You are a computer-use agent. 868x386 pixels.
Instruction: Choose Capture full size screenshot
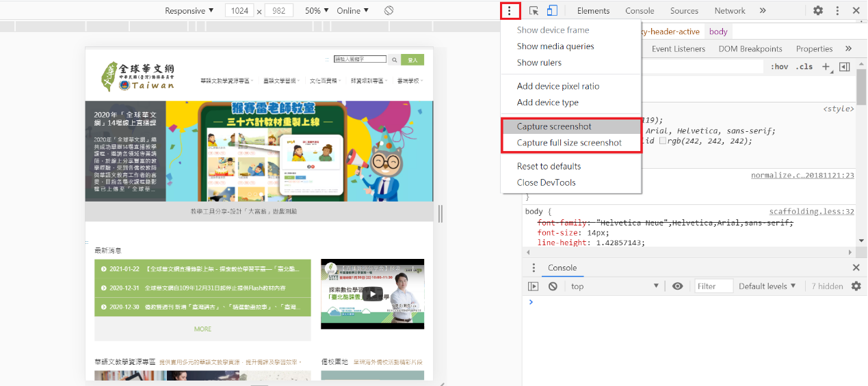[x=569, y=143]
